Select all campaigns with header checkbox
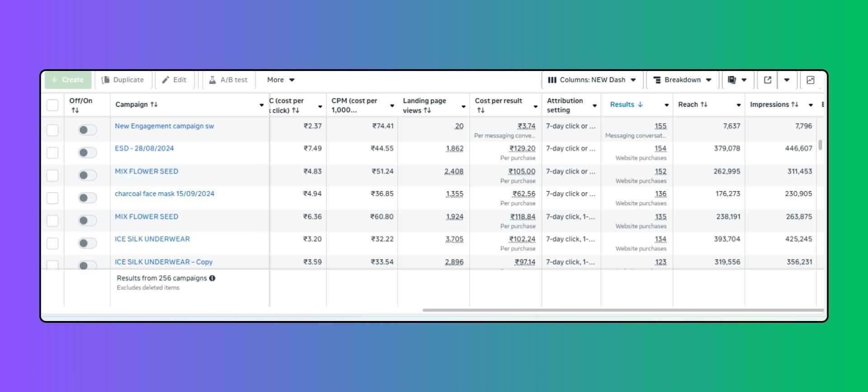868x392 pixels. point(52,105)
